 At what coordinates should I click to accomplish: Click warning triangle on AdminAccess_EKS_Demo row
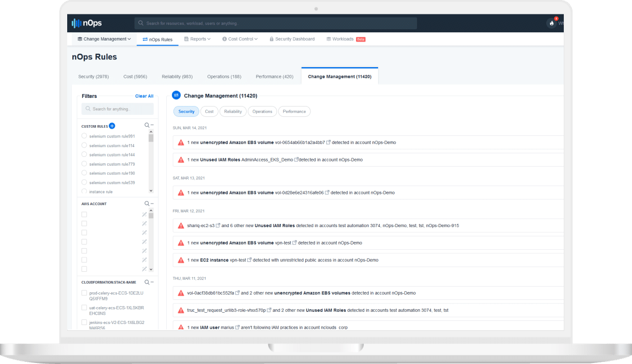click(181, 159)
